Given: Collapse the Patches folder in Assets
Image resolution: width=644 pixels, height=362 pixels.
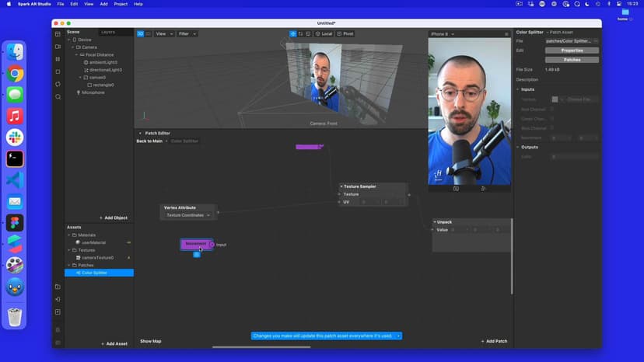Looking at the screenshot, I should point(69,265).
